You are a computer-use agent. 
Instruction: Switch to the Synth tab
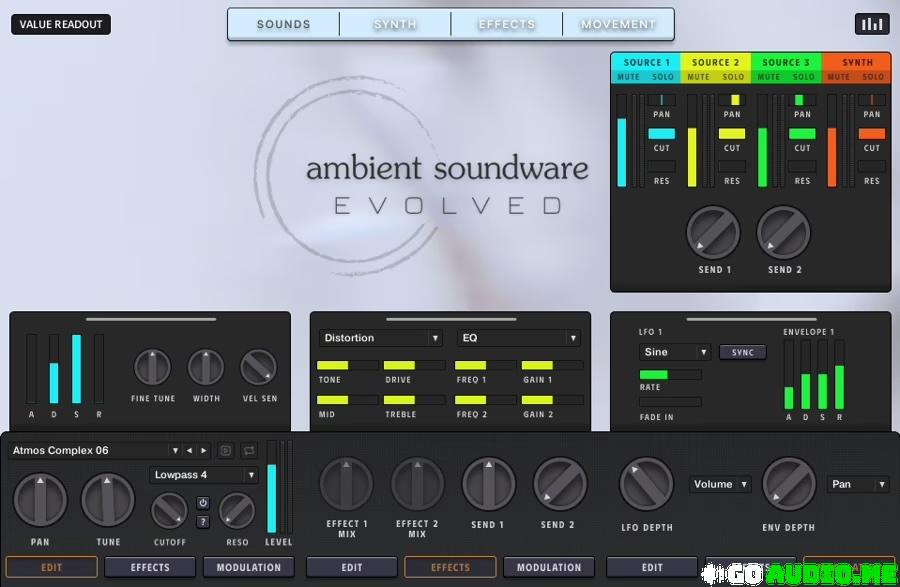click(395, 24)
